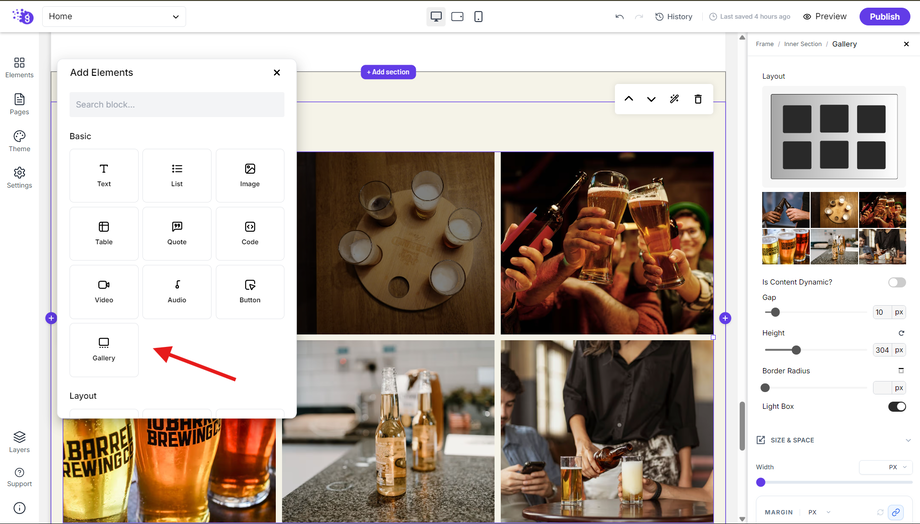Add a Code element
920x524 pixels.
click(x=250, y=234)
